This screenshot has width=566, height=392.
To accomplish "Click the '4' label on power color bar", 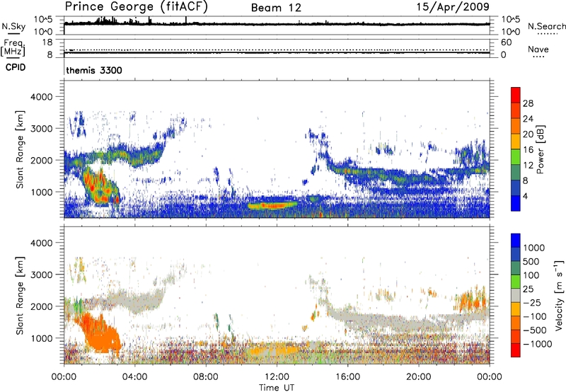I will 525,196.
